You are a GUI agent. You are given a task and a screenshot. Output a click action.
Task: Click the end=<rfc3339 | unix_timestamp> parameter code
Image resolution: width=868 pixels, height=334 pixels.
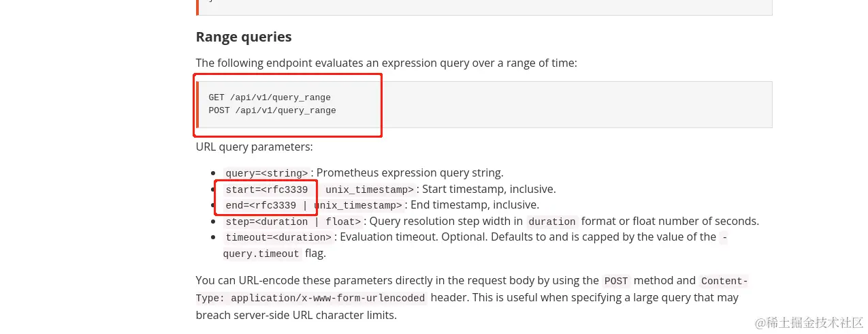[314, 205]
